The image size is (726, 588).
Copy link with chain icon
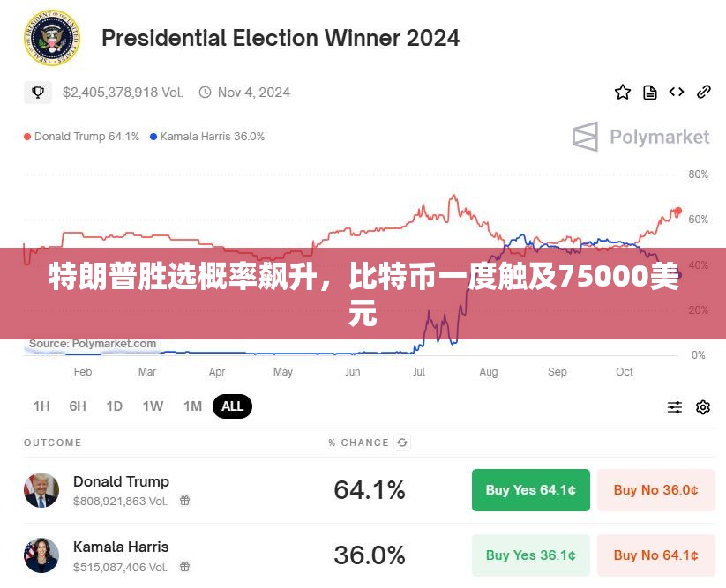[703, 92]
